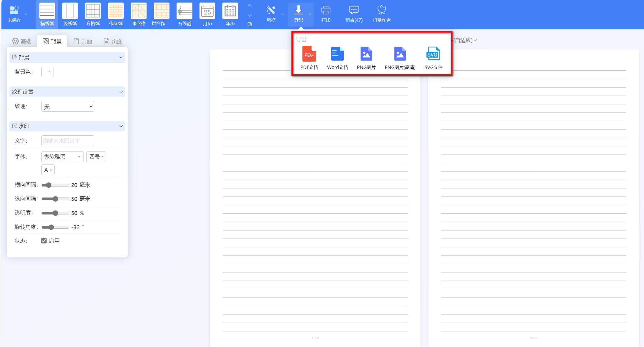Switch to the 封面 tab
The image size is (644, 347).
pos(83,41)
